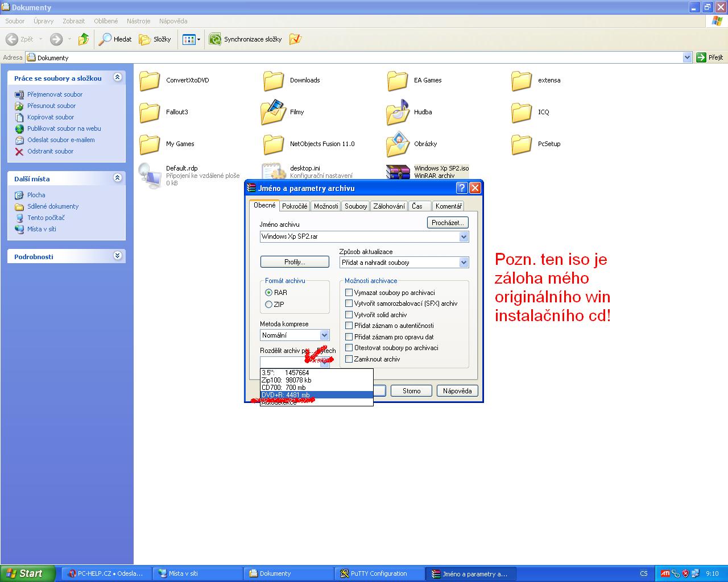
Task: Click the Přejít go button
Action: [x=710, y=57]
